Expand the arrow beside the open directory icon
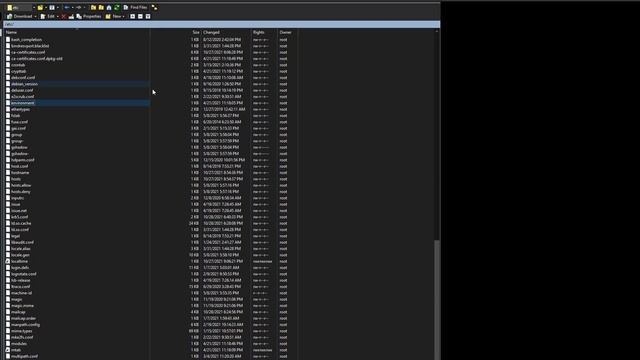The height and width of the screenshot is (360, 640). click(46, 7)
